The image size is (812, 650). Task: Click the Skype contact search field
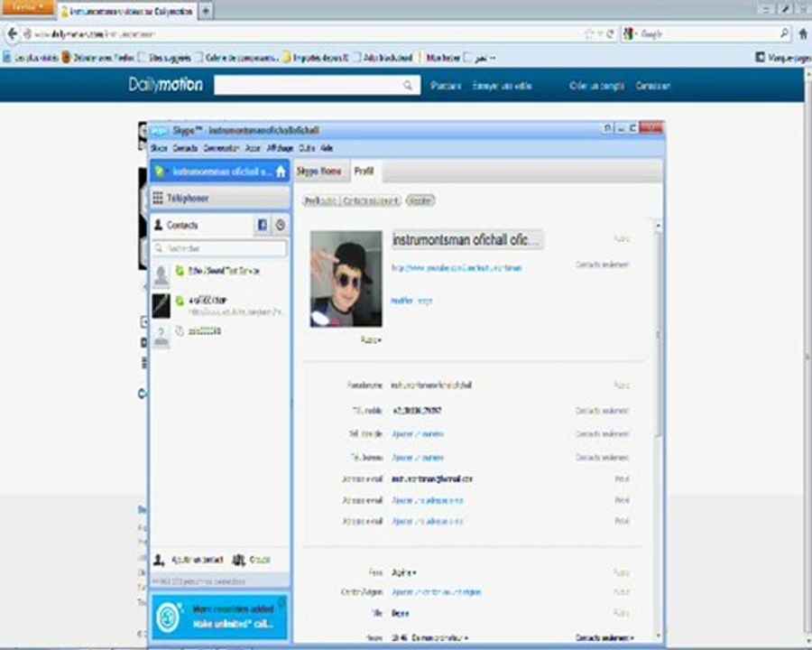tap(219, 248)
